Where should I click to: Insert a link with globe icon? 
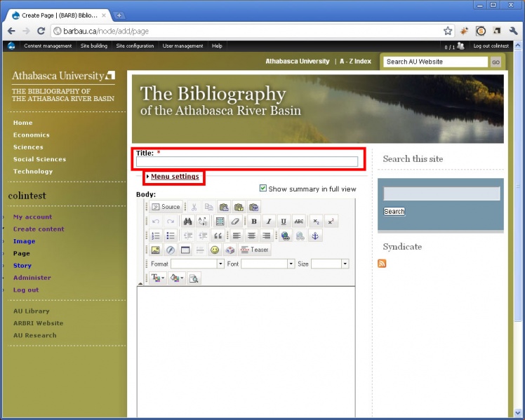tap(285, 236)
